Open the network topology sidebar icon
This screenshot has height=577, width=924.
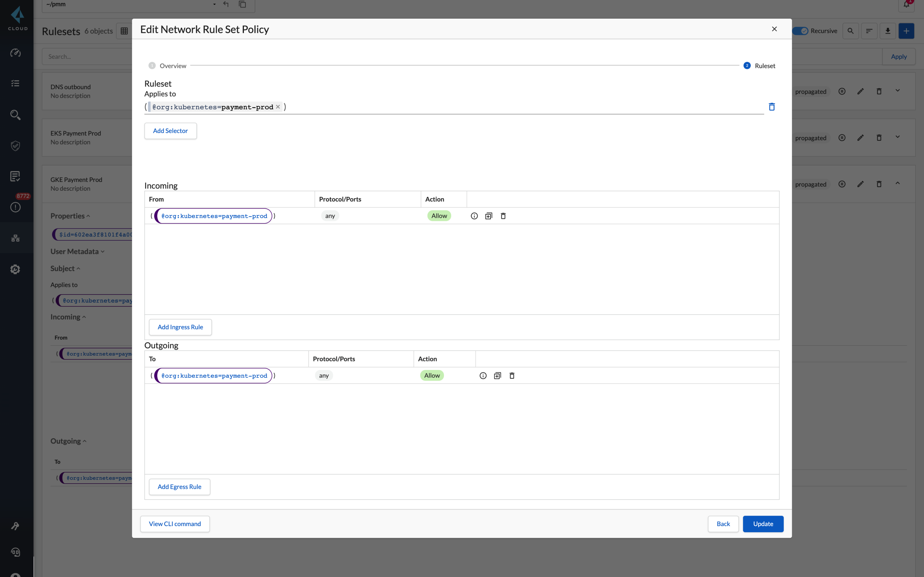tap(15, 238)
